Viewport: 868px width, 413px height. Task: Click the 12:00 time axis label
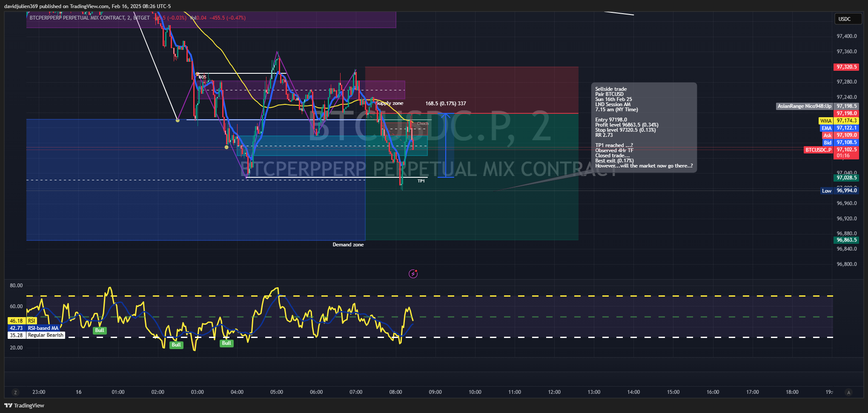tap(554, 392)
